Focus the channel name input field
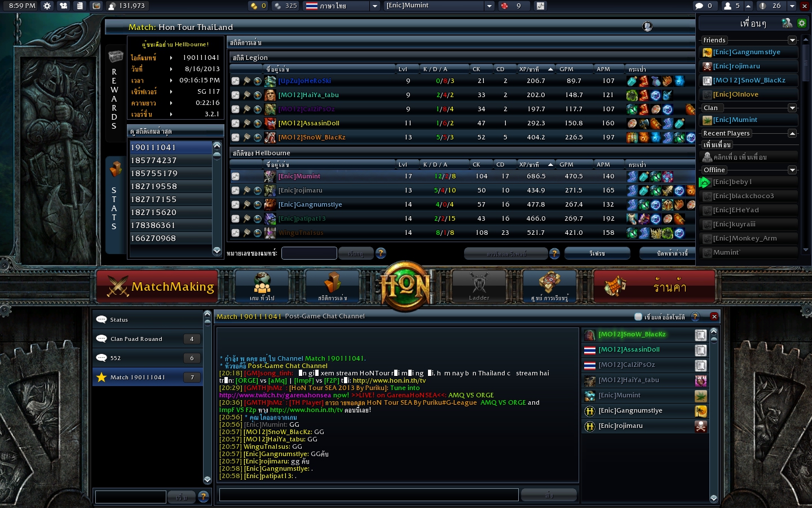This screenshot has height=508, width=812. (131, 497)
